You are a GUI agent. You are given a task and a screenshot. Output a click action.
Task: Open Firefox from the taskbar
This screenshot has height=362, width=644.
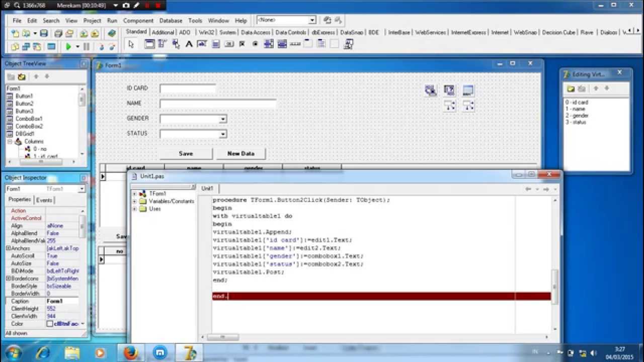tap(132, 352)
